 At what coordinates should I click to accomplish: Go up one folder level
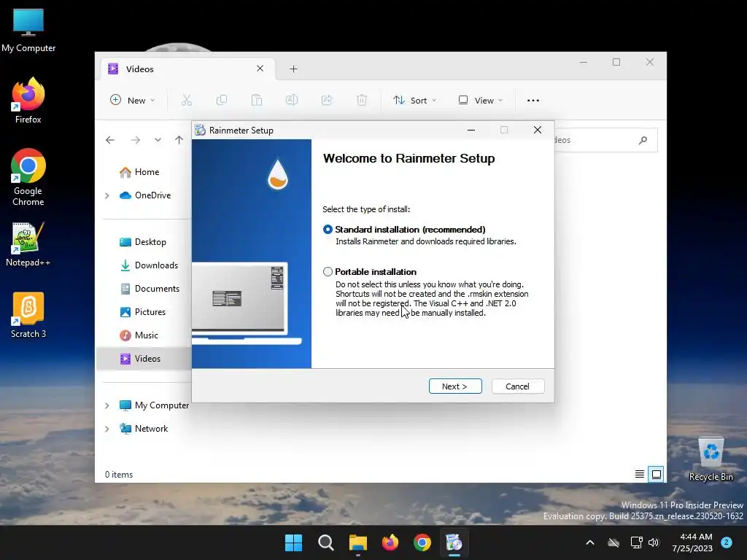click(179, 140)
